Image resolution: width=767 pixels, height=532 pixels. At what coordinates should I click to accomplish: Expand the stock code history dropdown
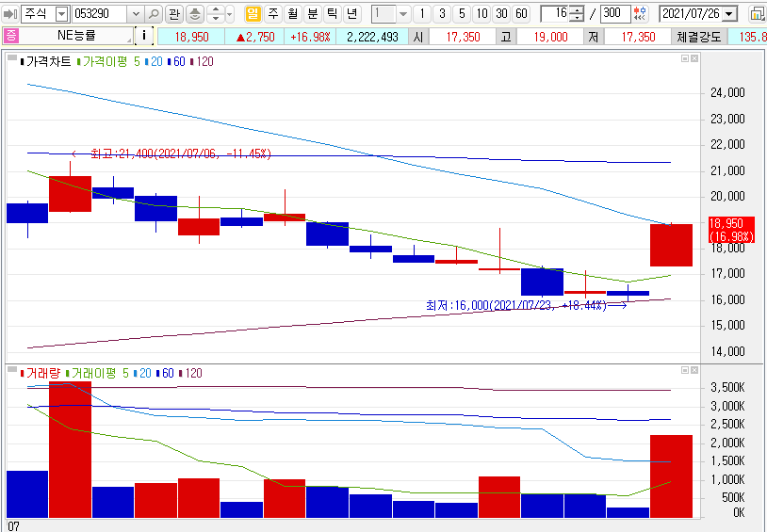[x=136, y=14]
